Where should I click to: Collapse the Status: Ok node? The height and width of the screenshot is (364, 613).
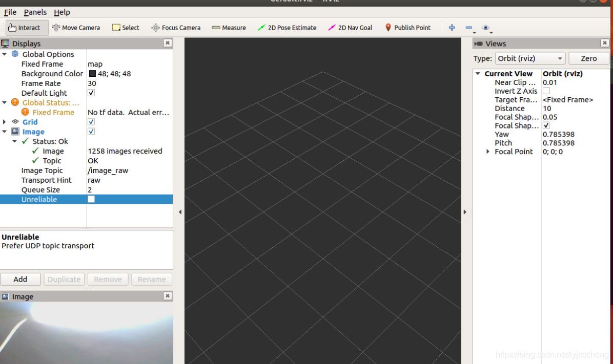coord(14,141)
